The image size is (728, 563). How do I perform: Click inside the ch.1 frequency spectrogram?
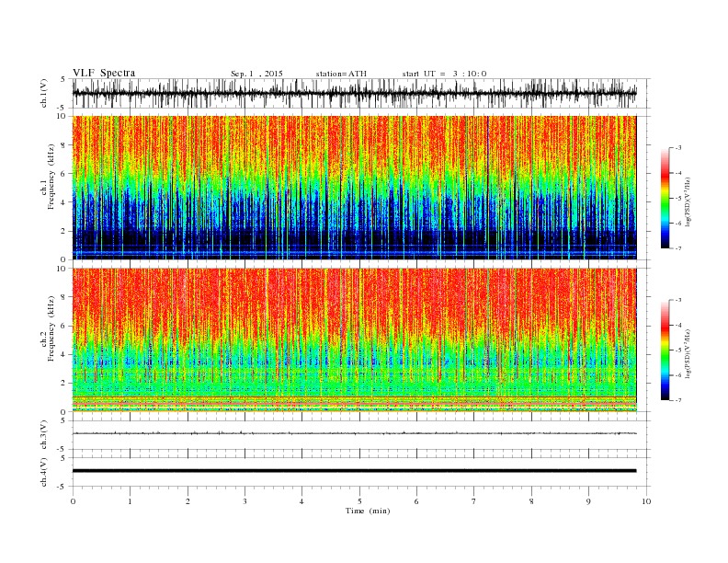pos(355,188)
